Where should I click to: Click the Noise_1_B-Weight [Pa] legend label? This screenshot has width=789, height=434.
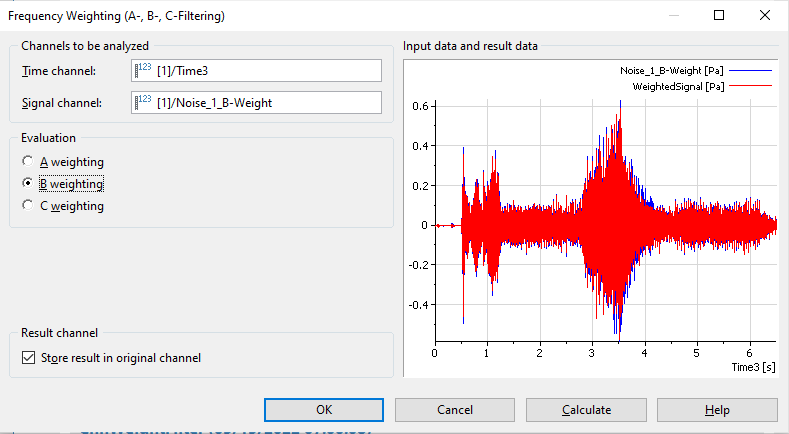pos(671,71)
